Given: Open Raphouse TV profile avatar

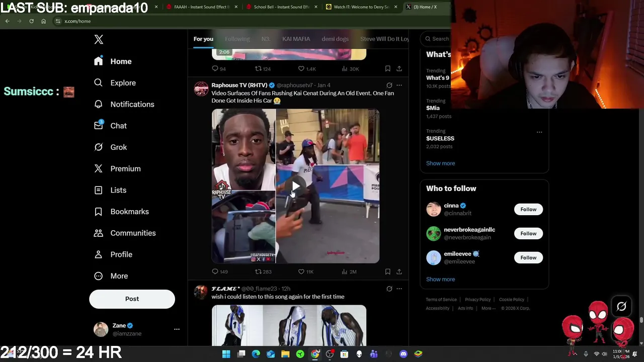Looking at the screenshot, I should coord(201,89).
